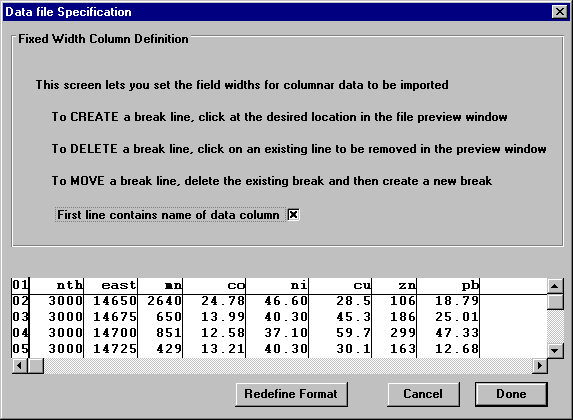Screen dimensions: 573x420
Task: Click horizontal scroll left arrow
Action: [20, 366]
